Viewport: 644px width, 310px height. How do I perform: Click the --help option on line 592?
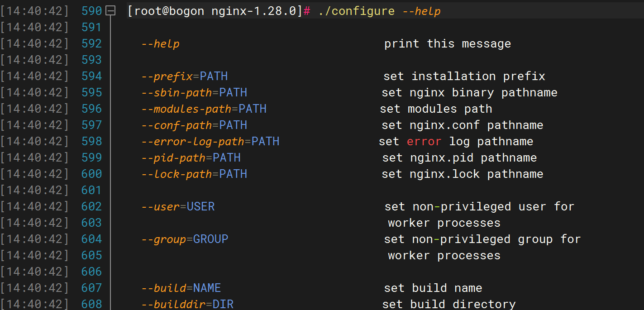coord(161,43)
